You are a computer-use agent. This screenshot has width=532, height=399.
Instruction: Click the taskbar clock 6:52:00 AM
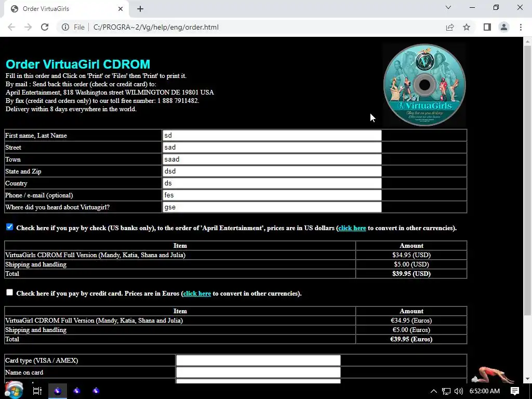485,391
